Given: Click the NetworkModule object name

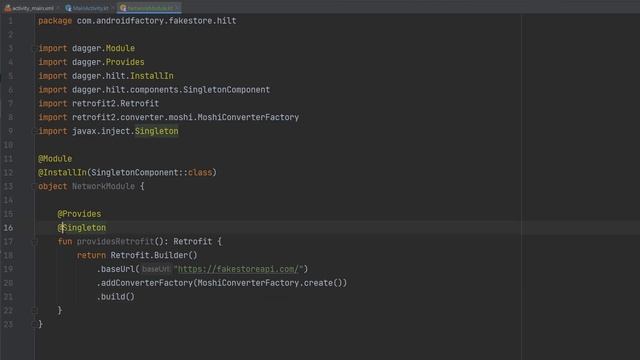Looking at the screenshot, I should (103, 187).
